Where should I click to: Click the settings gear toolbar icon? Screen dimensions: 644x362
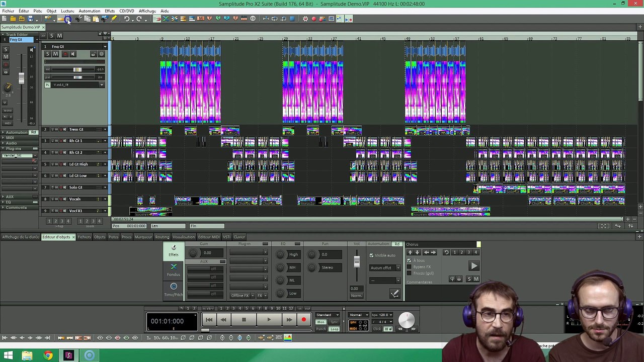point(305,19)
